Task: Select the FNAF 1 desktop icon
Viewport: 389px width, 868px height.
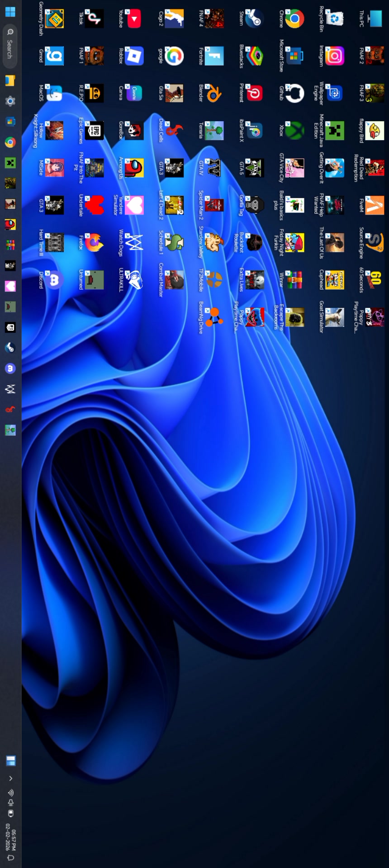Action: click(x=94, y=56)
